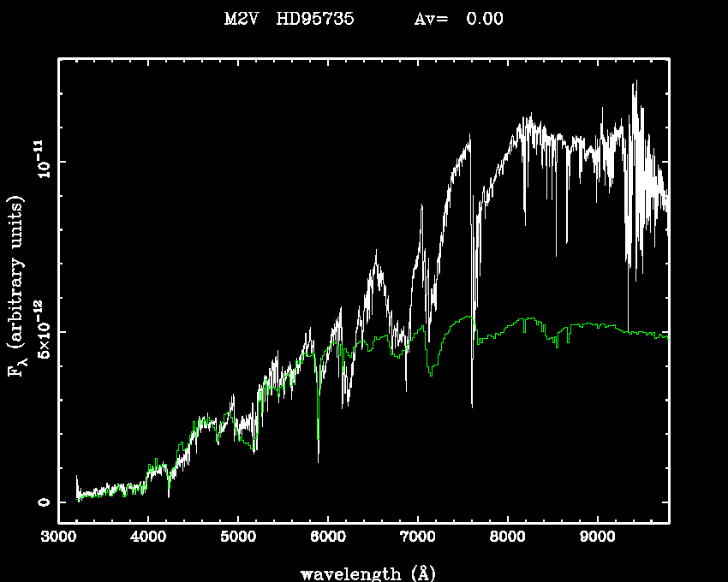Click the "Av= 0.00" extinction value

(458, 19)
